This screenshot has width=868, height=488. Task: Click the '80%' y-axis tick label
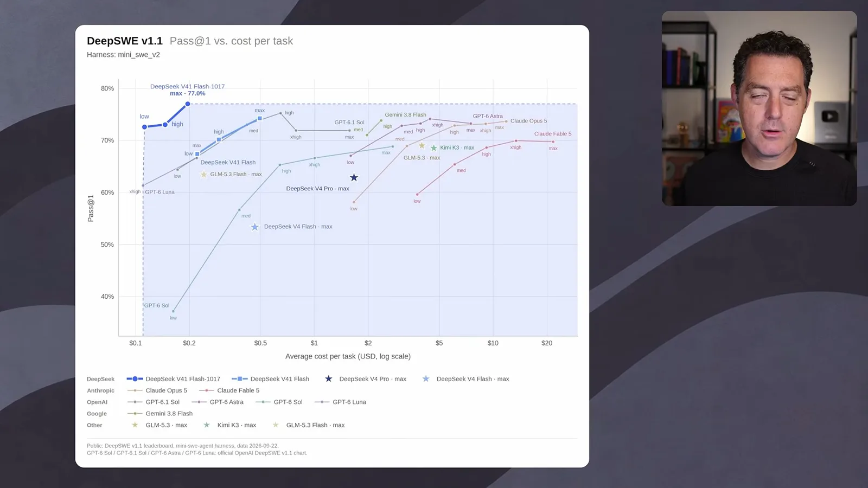point(107,88)
